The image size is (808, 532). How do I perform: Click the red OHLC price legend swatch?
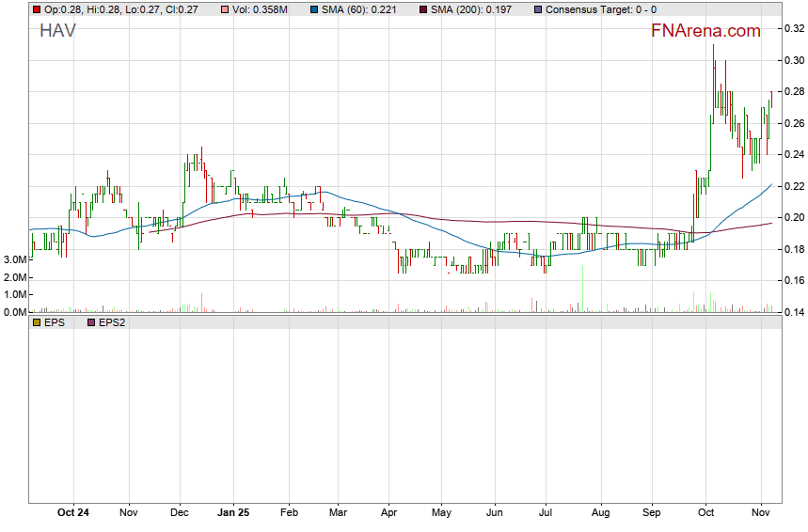click(x=37, y=9)
